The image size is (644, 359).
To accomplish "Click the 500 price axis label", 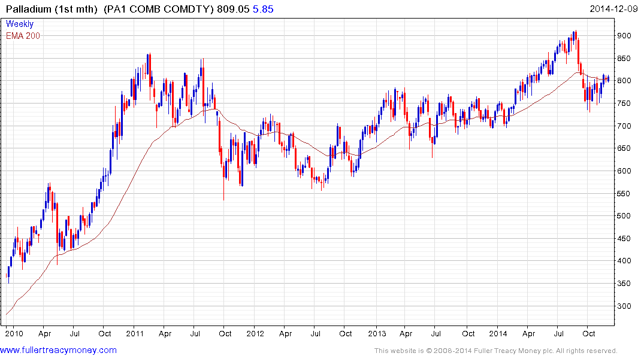I will click(x=624, y=216).
